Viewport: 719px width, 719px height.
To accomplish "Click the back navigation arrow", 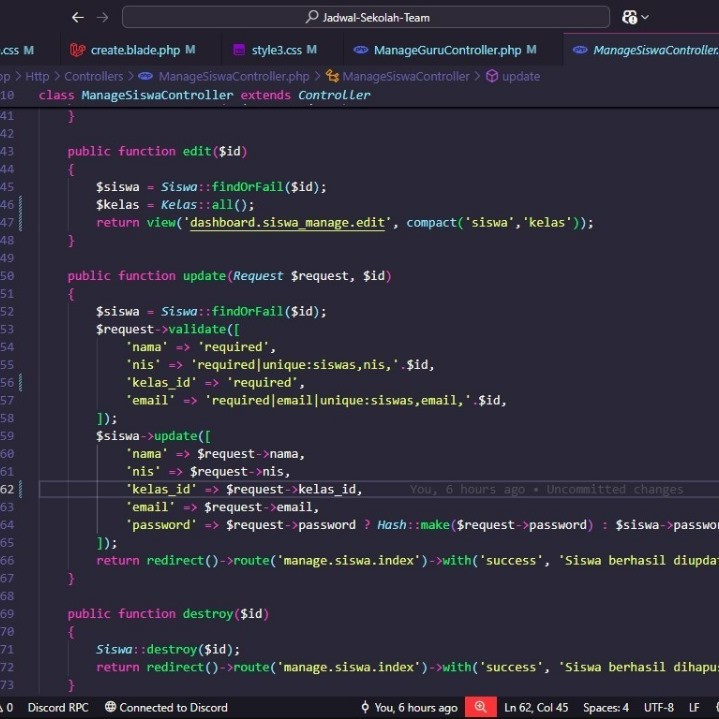I will click(78, 17).
